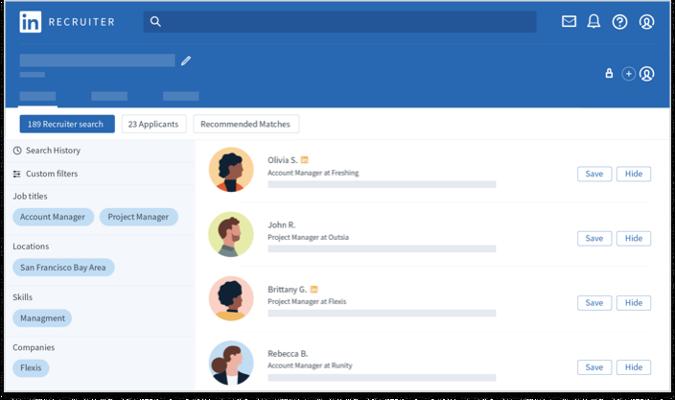Click the pencil edit icon beside project title

[186, 60]
